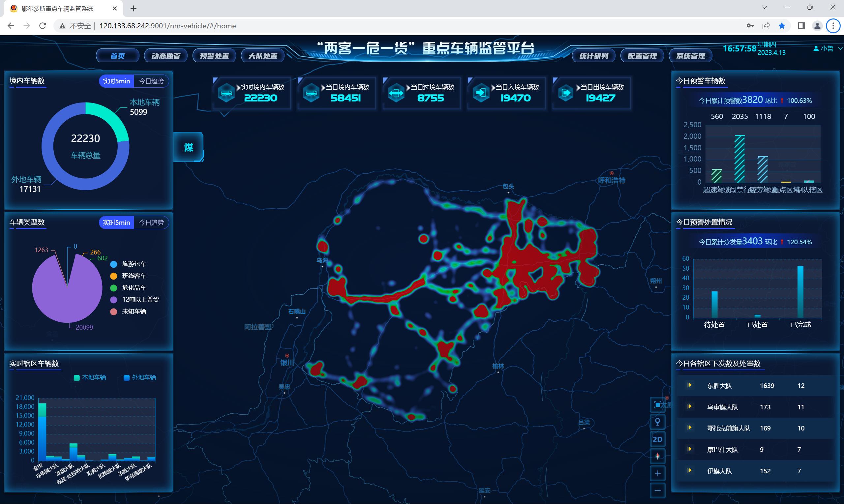This screenshot has width=844, height=504.
Task: Click the 实时境内车辆数 vehicle icon card
Action: pyautogui.click(x=226, y=93)
